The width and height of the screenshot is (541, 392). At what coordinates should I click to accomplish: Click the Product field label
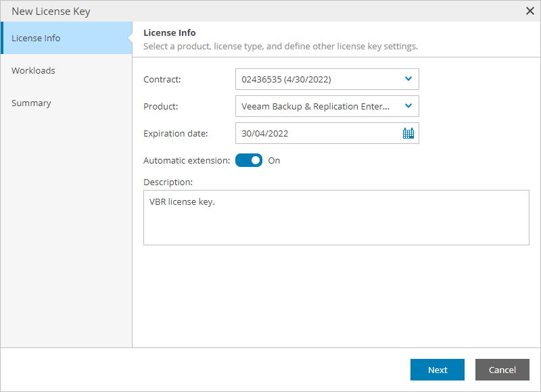[160, 106]
